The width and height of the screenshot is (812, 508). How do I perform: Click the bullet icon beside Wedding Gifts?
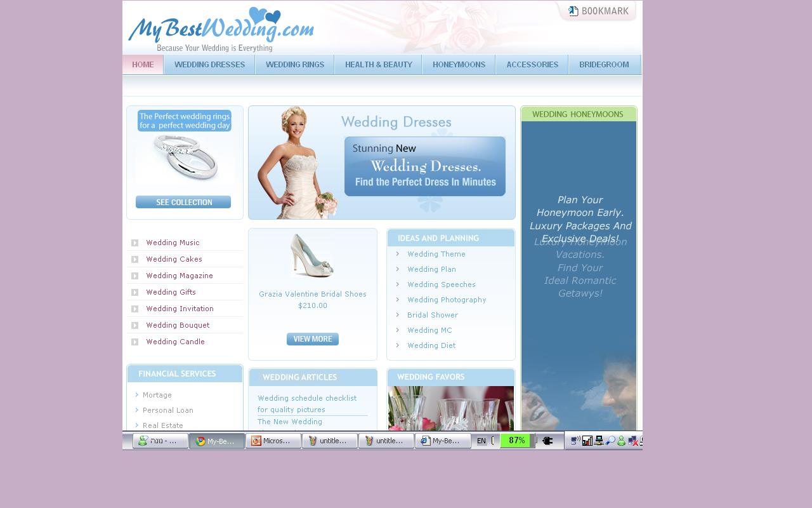point(134,293)
